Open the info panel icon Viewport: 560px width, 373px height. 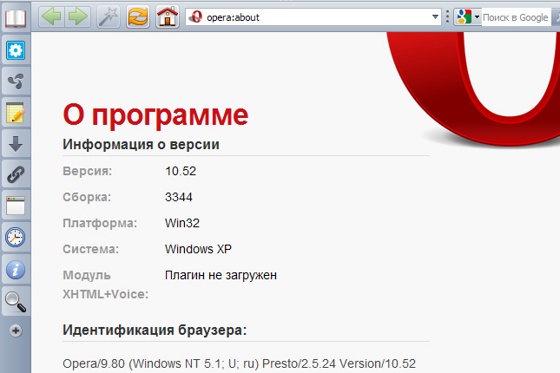coord(15,269)
